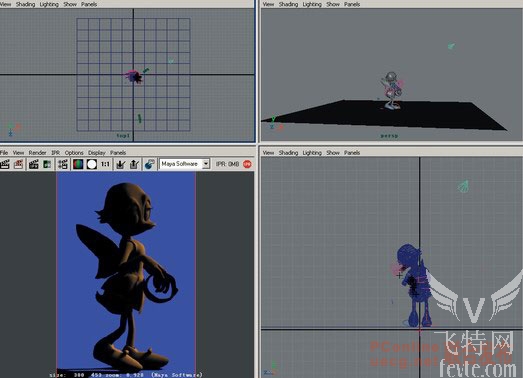The height and width of the screenshot is (378, 523).
Task: Open the Options menu in Render View
Action: (74, 152)
